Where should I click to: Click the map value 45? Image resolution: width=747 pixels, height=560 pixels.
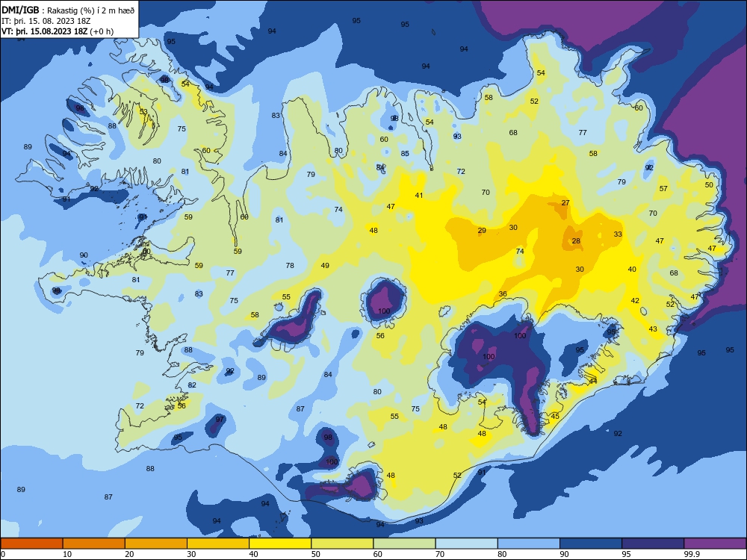[555, 417]
